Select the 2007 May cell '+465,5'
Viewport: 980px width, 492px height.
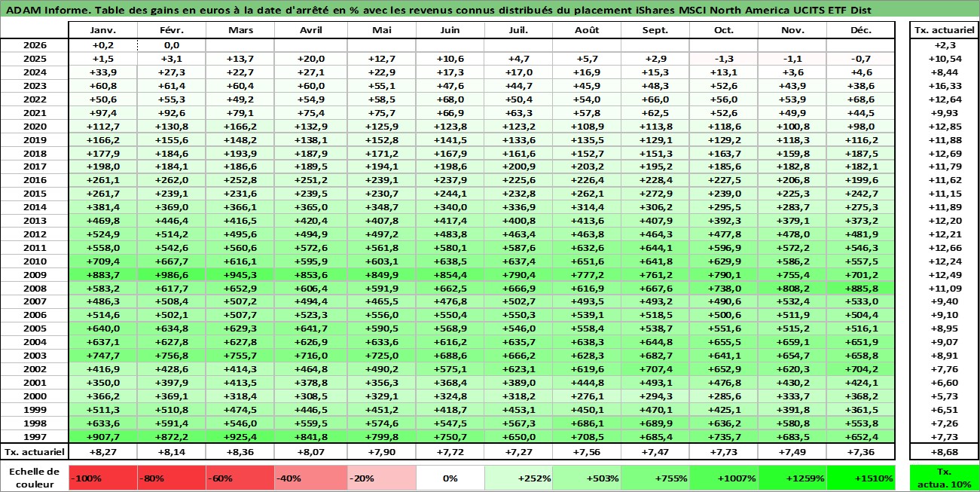pos(381,301)
